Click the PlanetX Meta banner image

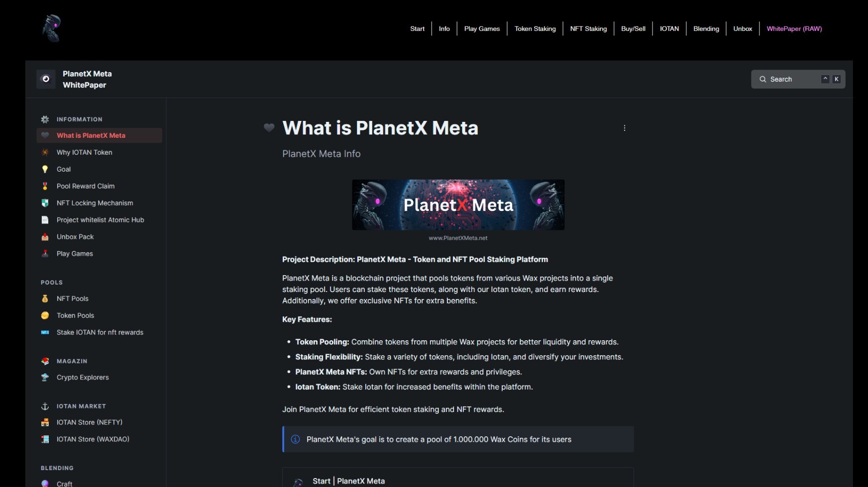coord(458,204)
